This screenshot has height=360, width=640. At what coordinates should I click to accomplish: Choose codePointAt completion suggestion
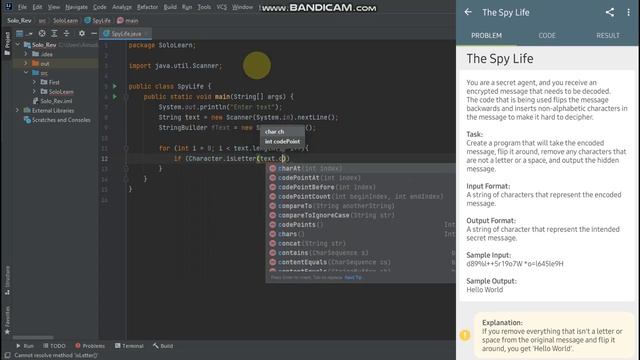click(x=360, y=178)
